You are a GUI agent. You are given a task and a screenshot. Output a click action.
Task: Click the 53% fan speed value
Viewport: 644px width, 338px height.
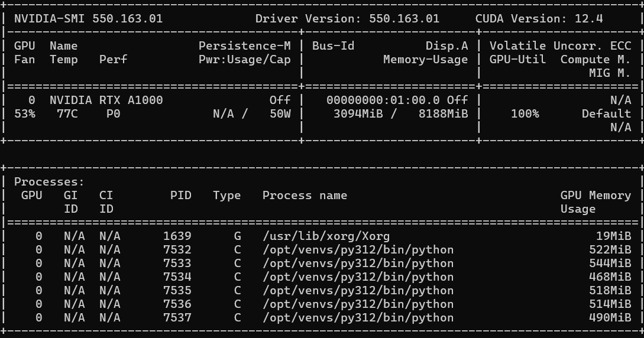click(x=25, y=113)
